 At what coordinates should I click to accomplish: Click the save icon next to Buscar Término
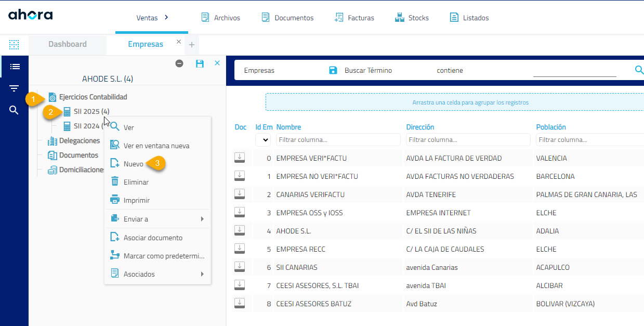(x=333, y=70)
